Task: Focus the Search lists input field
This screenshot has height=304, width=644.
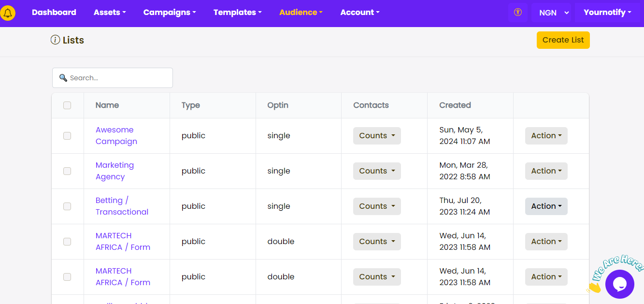Action: click(x=113, y=78)
